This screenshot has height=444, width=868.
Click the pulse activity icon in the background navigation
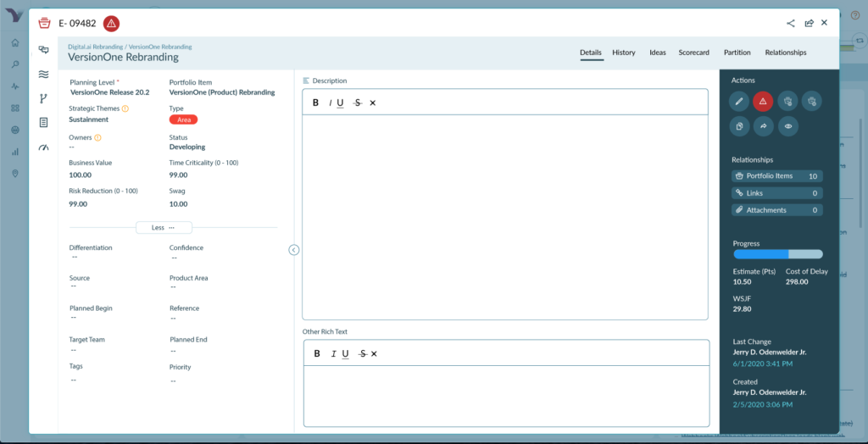pyautogui.click(x=15, y=86)
